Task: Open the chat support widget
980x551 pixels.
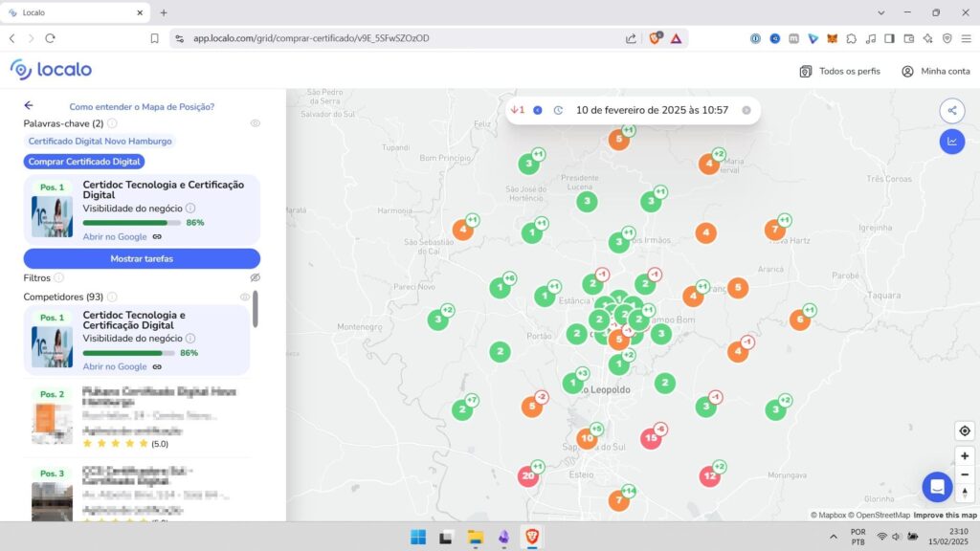Action: tap(937, 487)
